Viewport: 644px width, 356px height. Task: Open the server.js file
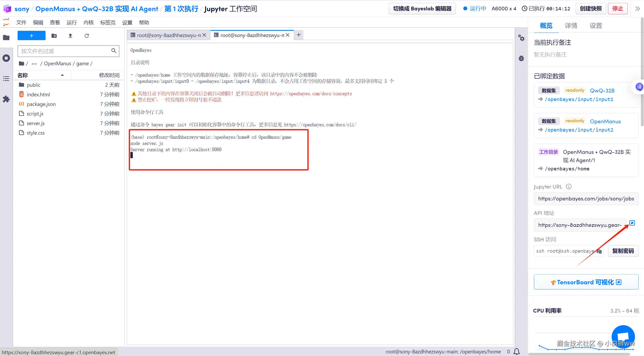click(35, 123)
